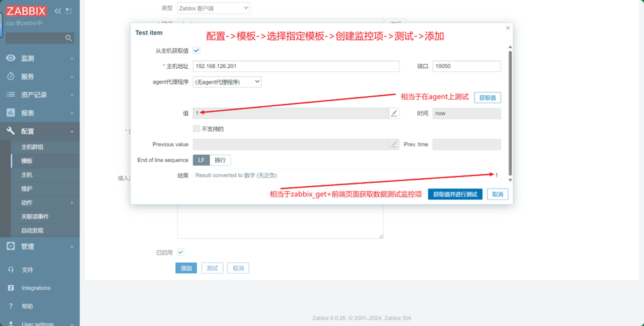Click the dialog vertical scrollbar
Image resolution: width=644 pixels, height=326 pixels.
point(510,113)
